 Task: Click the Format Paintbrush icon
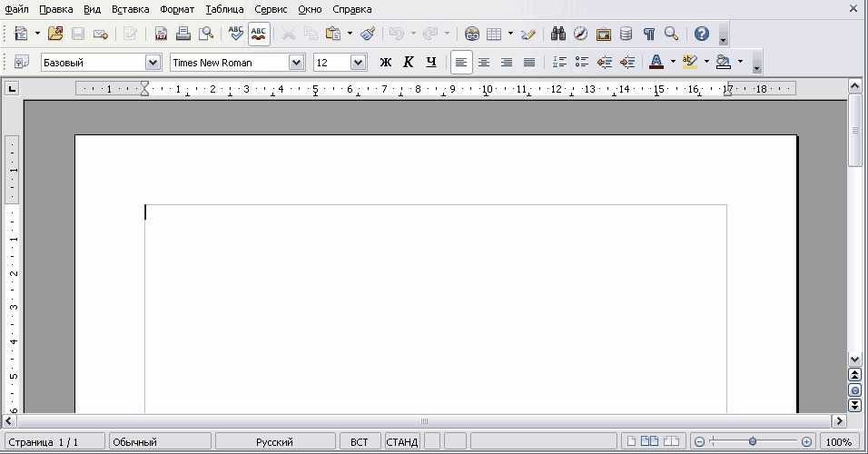click(x=368, y=35)
